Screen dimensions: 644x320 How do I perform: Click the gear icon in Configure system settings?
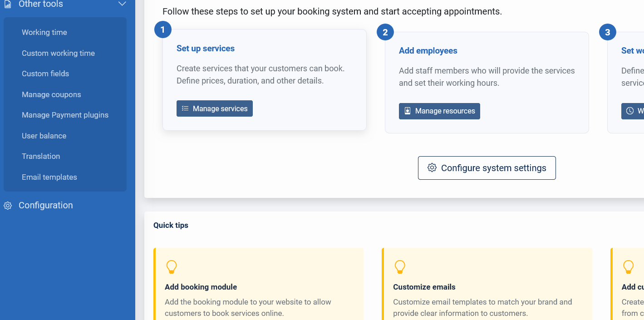[x=432, y=168]
